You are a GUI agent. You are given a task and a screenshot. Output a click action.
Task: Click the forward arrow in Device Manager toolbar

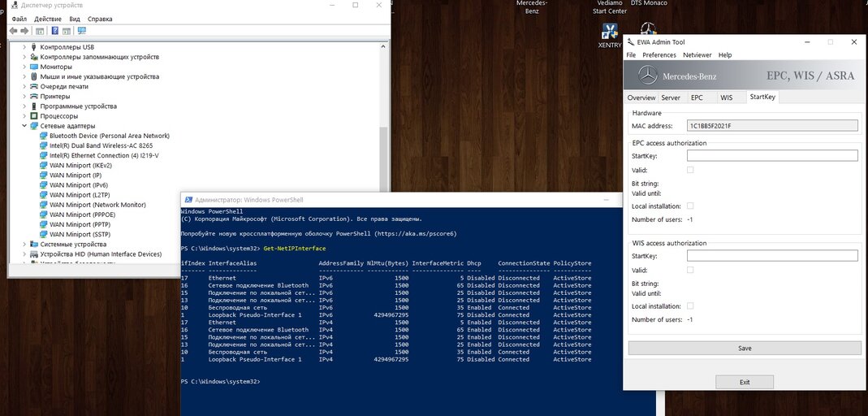coord(24,31)
